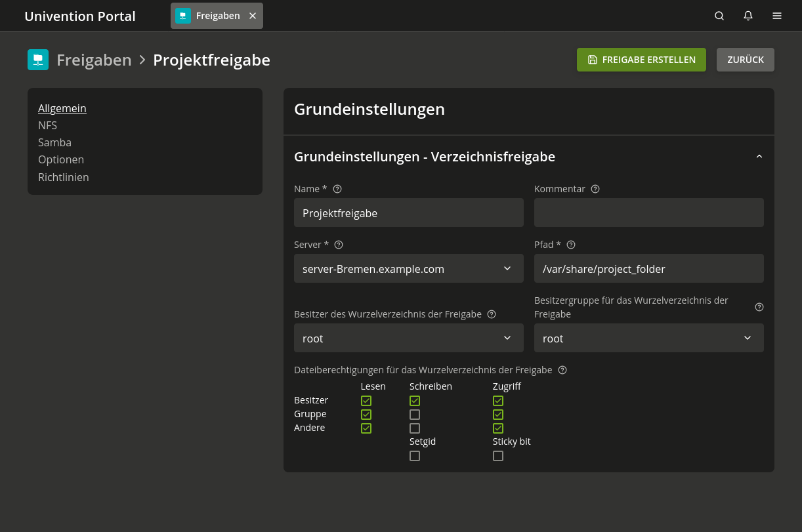Enable the Setgid checkbox
Image resolution: width=802 pixels, height=532 pixels.
[x=415, y=456]
